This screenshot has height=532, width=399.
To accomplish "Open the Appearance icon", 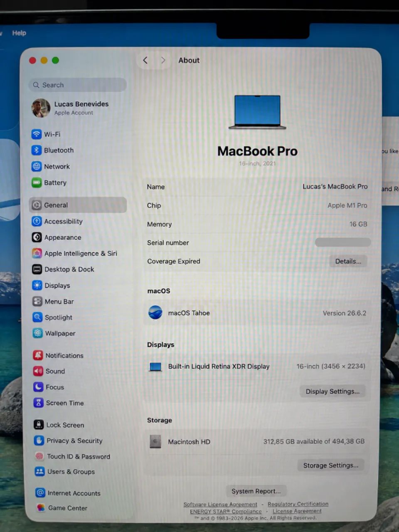I will [x=37, y=237].
